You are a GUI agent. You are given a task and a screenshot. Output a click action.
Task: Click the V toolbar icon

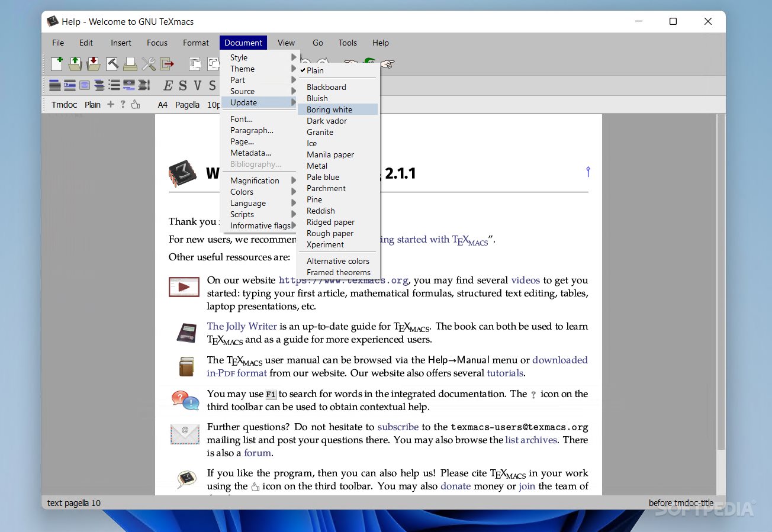198,86
